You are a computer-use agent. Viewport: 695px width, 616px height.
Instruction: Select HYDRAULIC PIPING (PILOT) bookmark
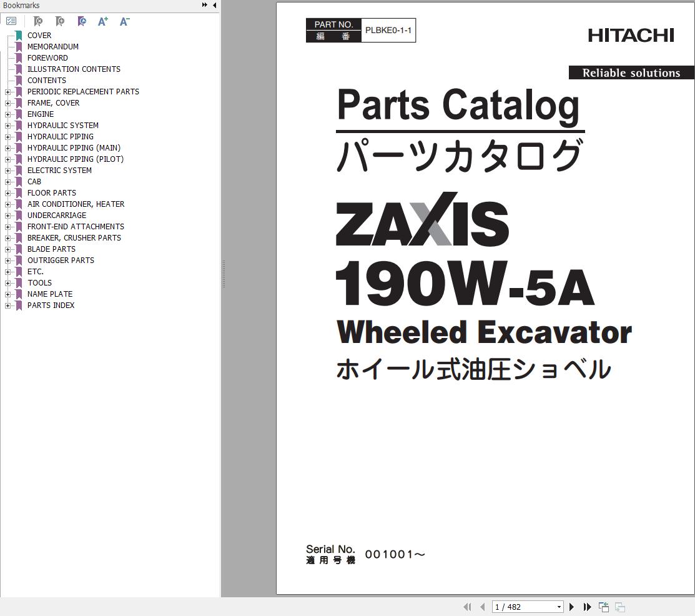[x=76, y=159]
